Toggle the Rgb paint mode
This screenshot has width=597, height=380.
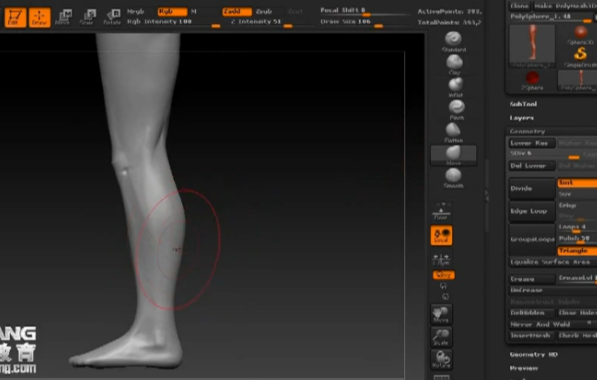click(x=172, y=12)
